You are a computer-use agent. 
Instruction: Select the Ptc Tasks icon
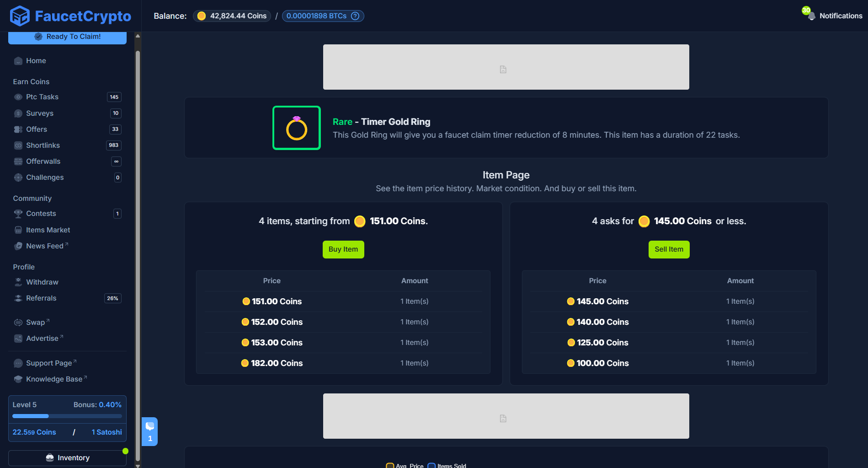tap(18, 97)
